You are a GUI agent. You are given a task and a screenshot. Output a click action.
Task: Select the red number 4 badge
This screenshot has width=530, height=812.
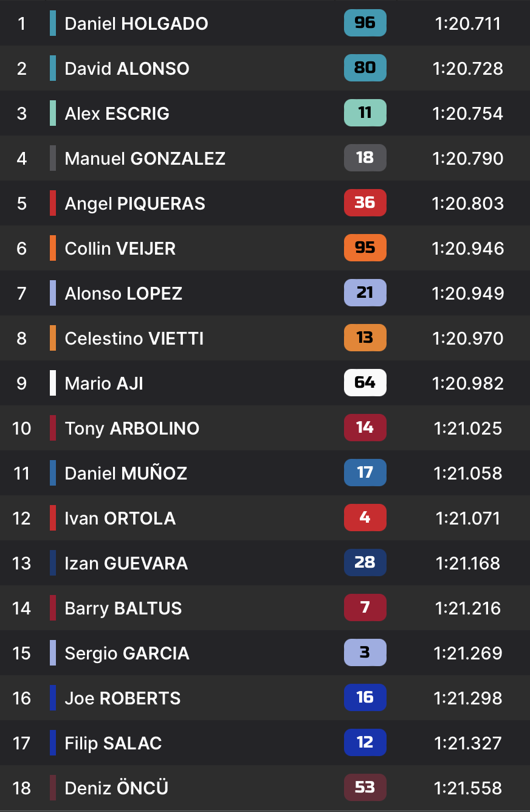(365, 518)
